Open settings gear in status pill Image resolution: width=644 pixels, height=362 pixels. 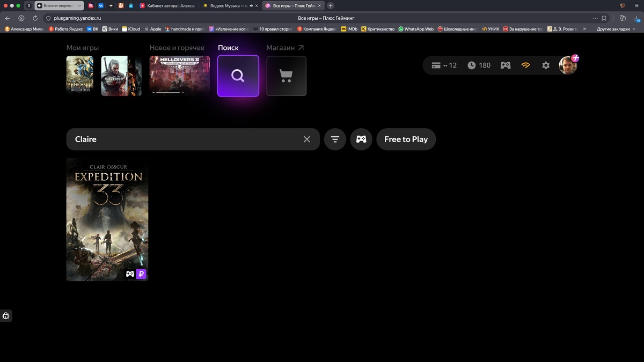pos(546,65)
